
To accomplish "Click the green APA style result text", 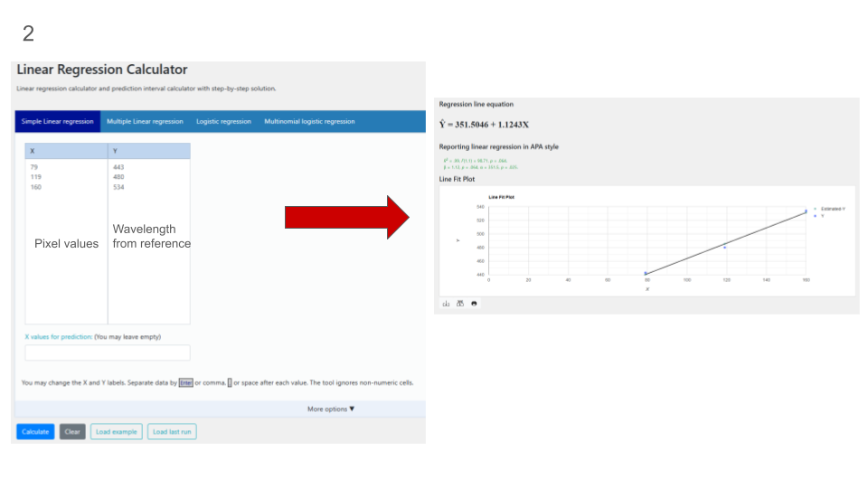I will pos(480,164).
